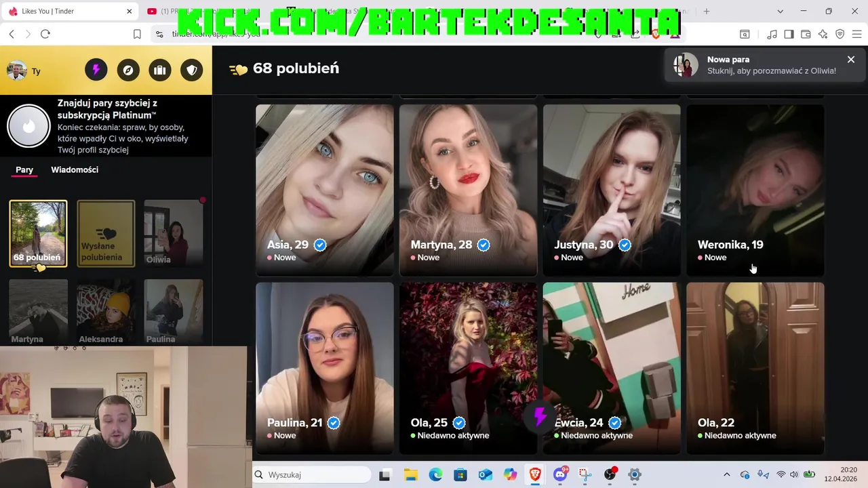Image resolution: width=868 pixels, height=488 pixels.
Task: Open the Paulina match in the sidebar
Action: coord(174,312)
